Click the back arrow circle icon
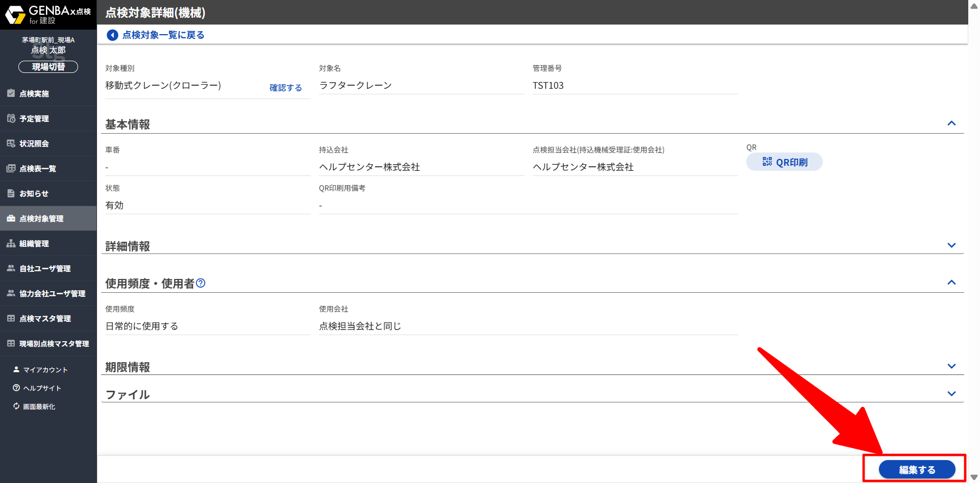The width and height of the screenshot is (980, 483). pyautogui.click(x=112, y=35)
